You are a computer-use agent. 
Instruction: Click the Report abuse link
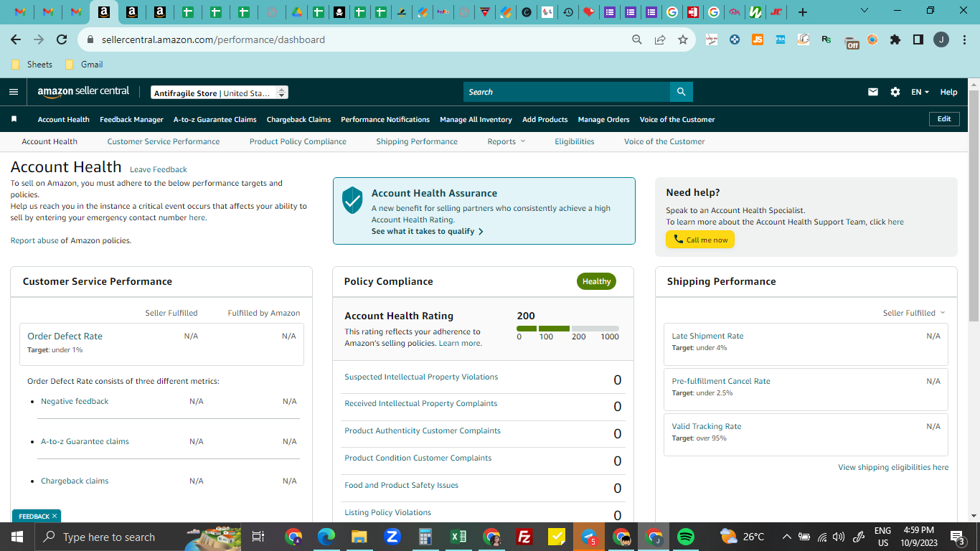coord(34,240)
